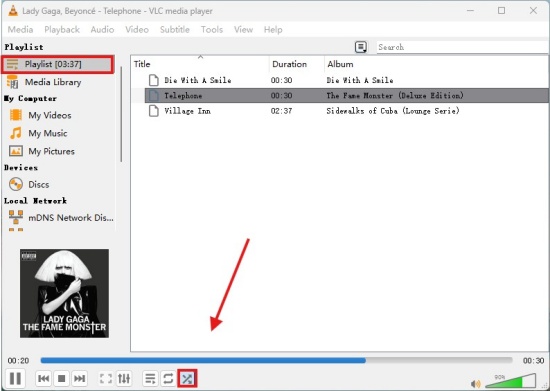Image resolution: width=550 pixels, height=391 pixels.
Task: Toggle loop mode button
Action: pyautogui.click(x=168, y=379)
